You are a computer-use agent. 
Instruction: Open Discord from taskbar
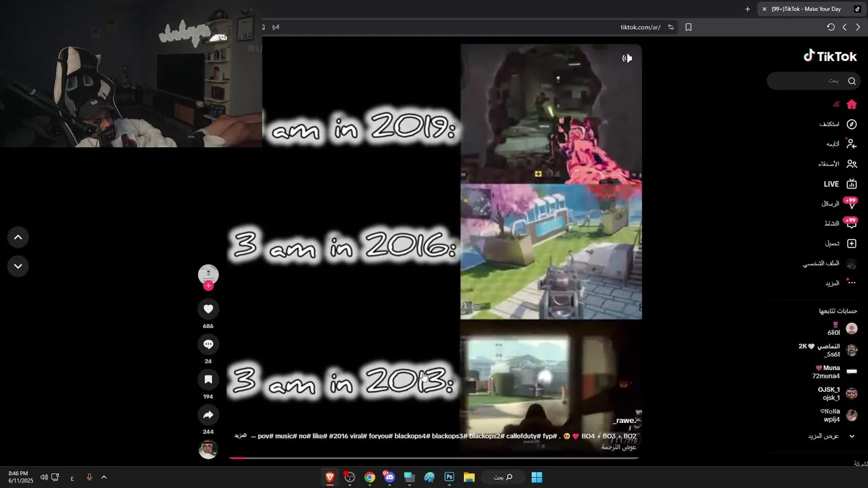point(389,477)
